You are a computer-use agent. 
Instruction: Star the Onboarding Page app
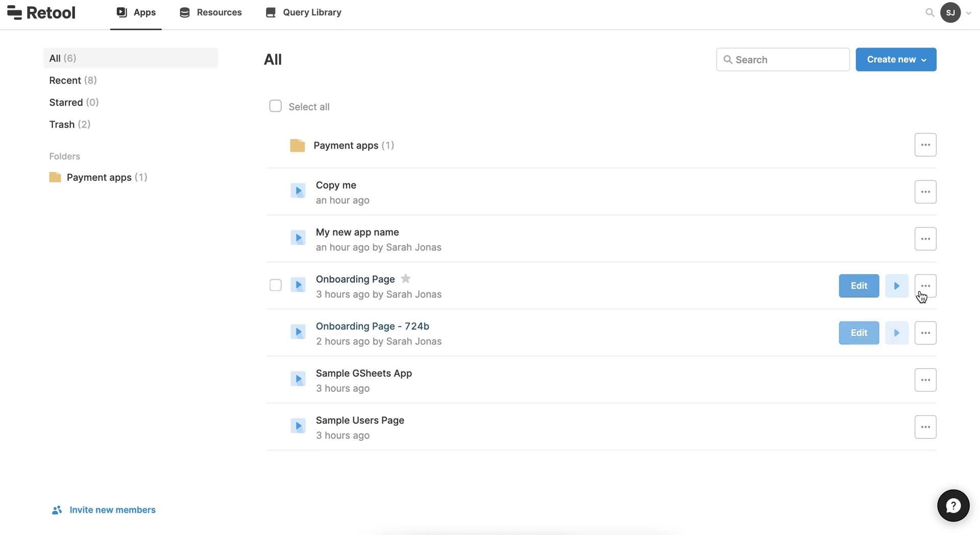click(405, 279)
